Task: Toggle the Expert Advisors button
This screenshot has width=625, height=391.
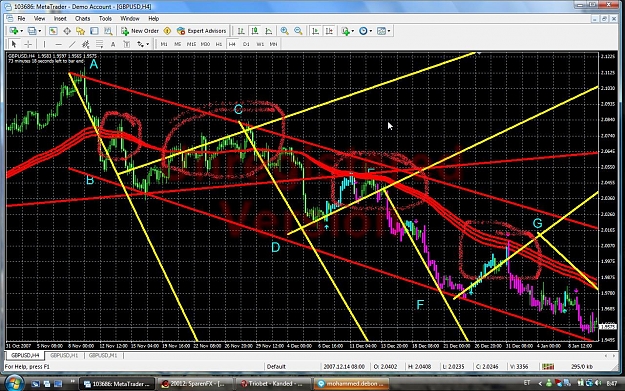Action: click(x=202, y=31)
